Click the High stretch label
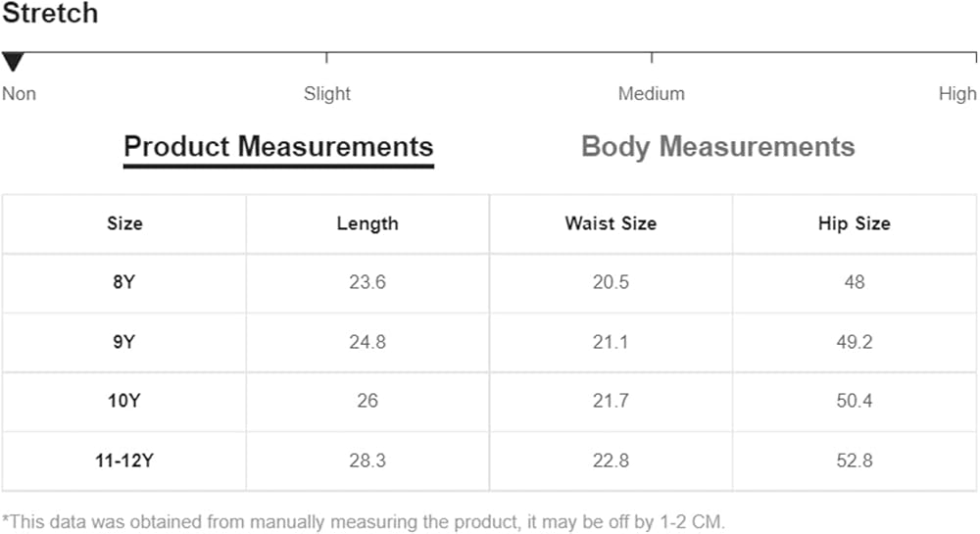 (x=957, y=94)
